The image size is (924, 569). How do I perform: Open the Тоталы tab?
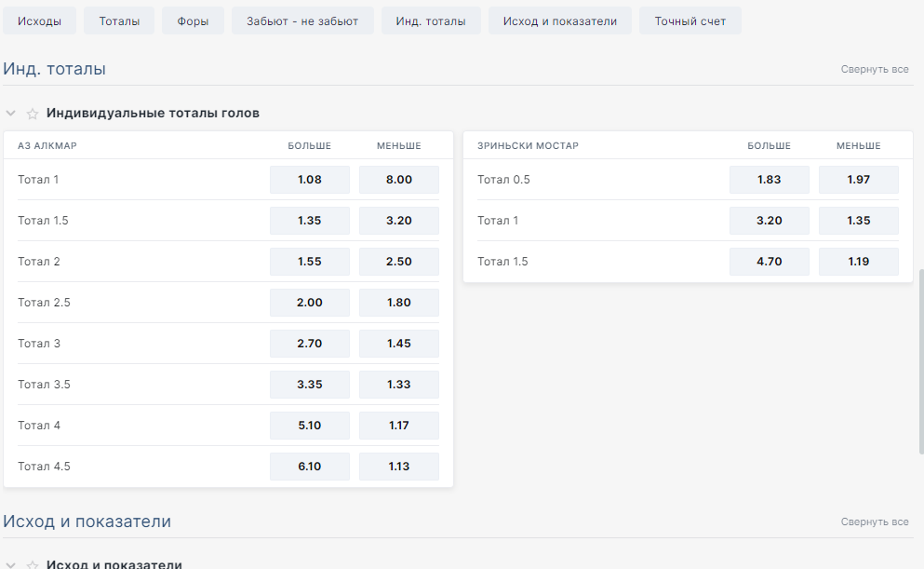119,20
